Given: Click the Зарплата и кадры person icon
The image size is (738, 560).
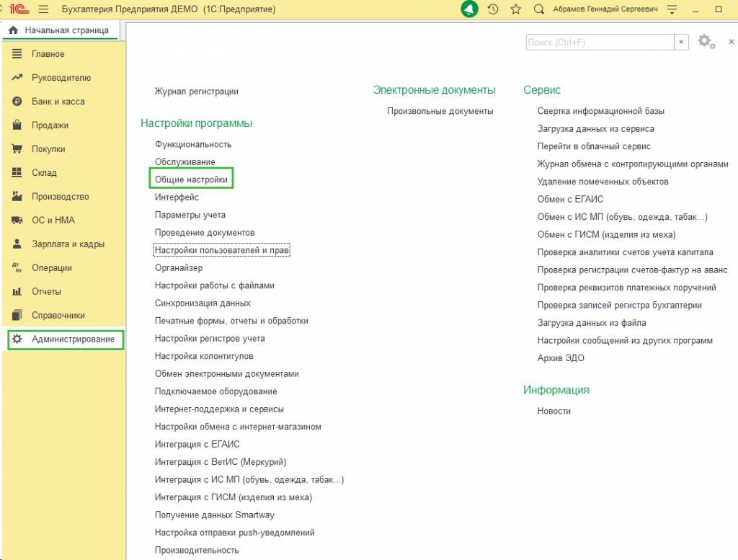Looking at the screenshot, I should [x=17, y=244].
